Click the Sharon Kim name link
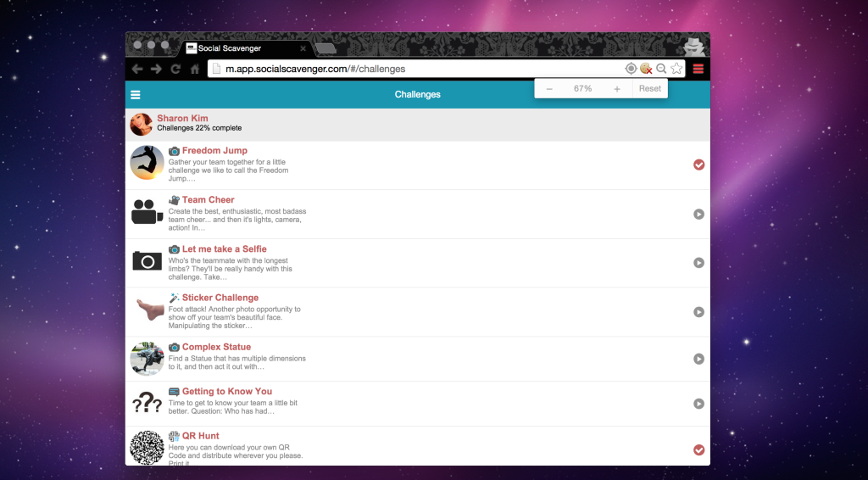The width and height of the screenshot is (868, 480). (183, 119)
